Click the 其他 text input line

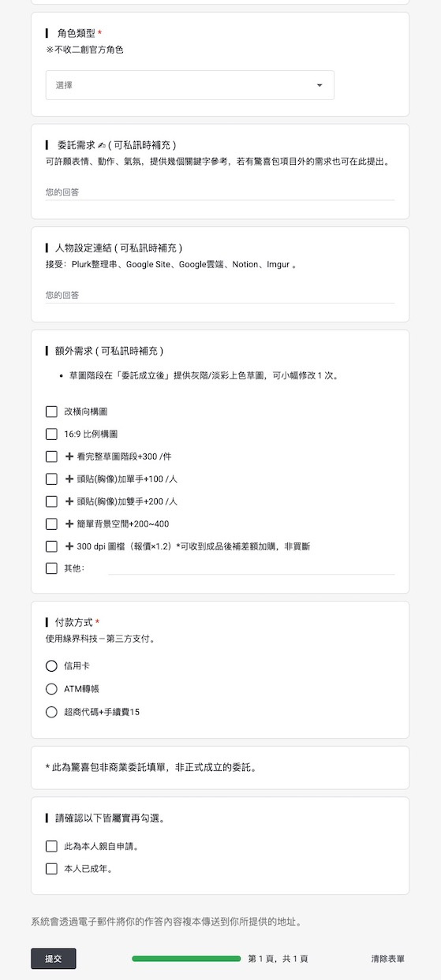tap(251, 568)
